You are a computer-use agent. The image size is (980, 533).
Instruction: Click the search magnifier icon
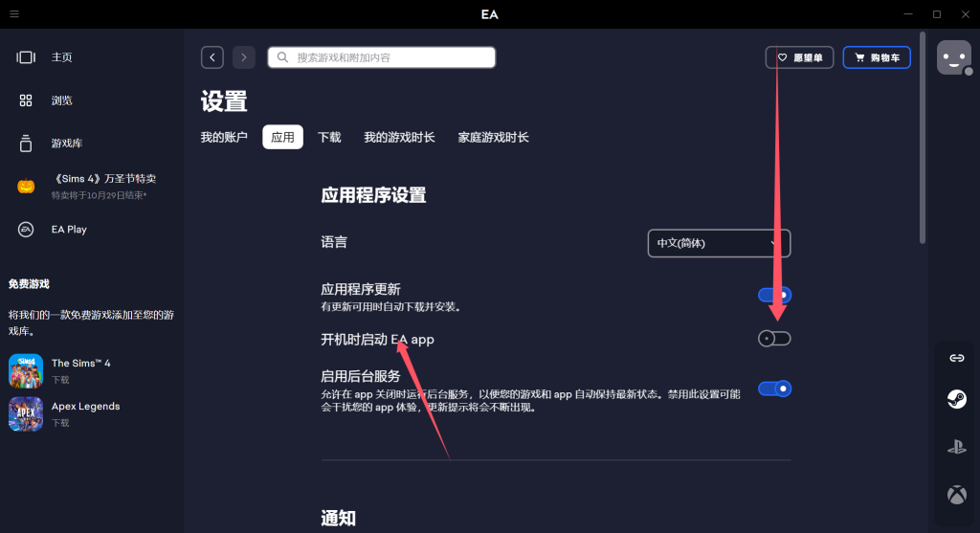tap(282, 57)
